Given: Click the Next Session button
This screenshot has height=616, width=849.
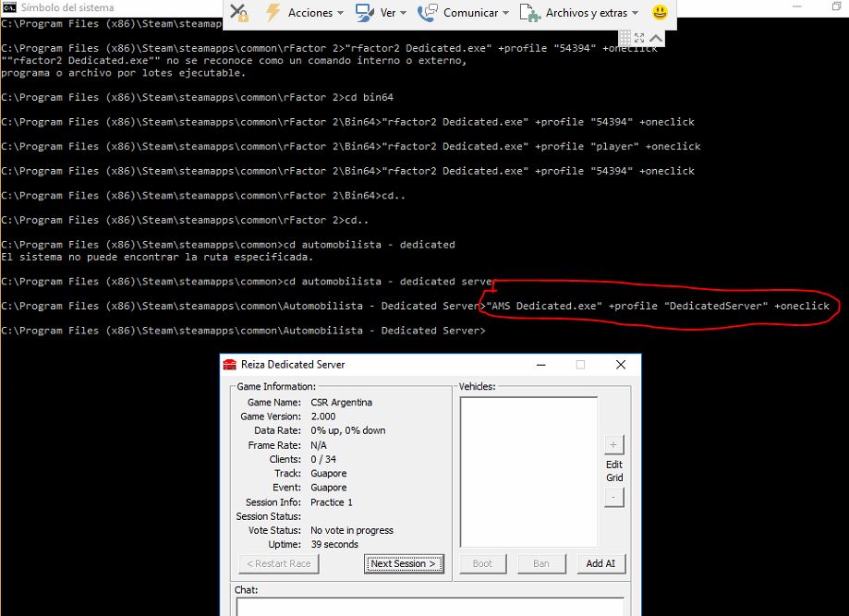Looking at the screenshot, I should click(x=404, y=563).
